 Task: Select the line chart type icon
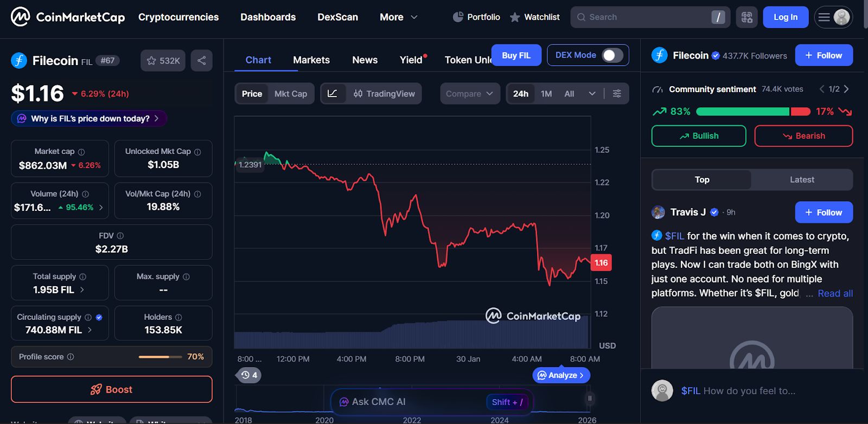333,94
